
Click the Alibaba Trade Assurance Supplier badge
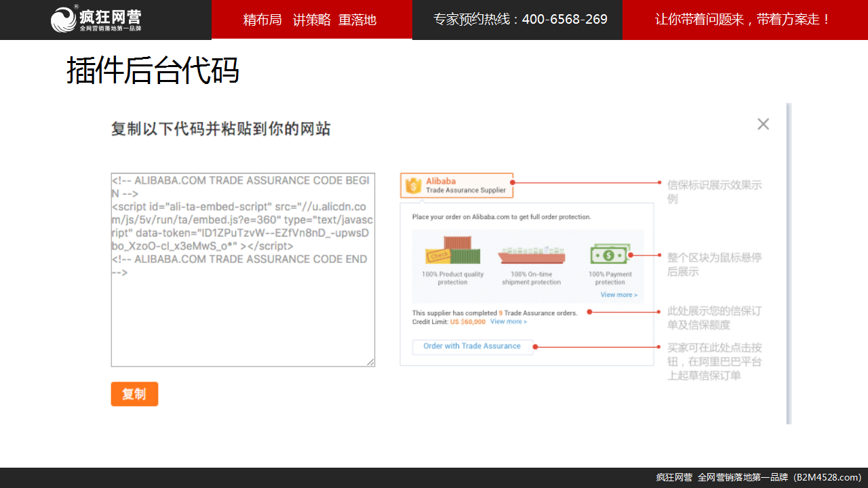456,185
